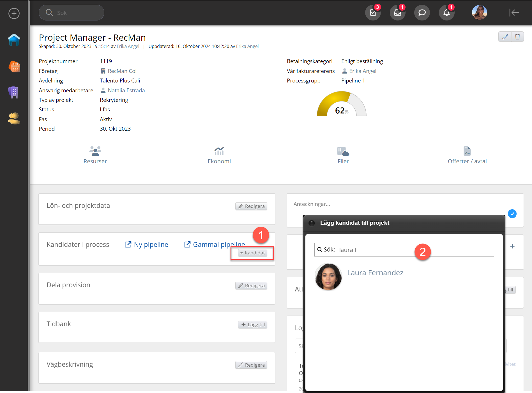
Task: Switch to the Ekonomi tab
Action: pyautogui.click(x=219, y=155)
